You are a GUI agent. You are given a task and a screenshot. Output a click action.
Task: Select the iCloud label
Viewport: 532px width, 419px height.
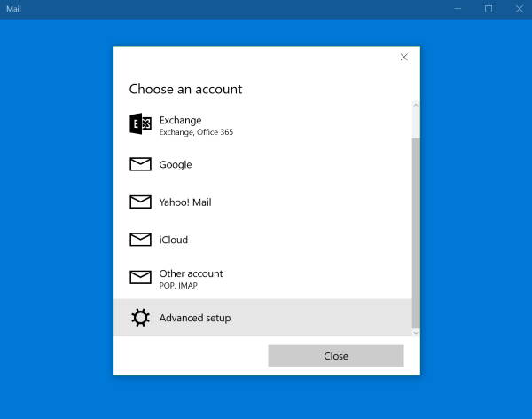(174, 240)
